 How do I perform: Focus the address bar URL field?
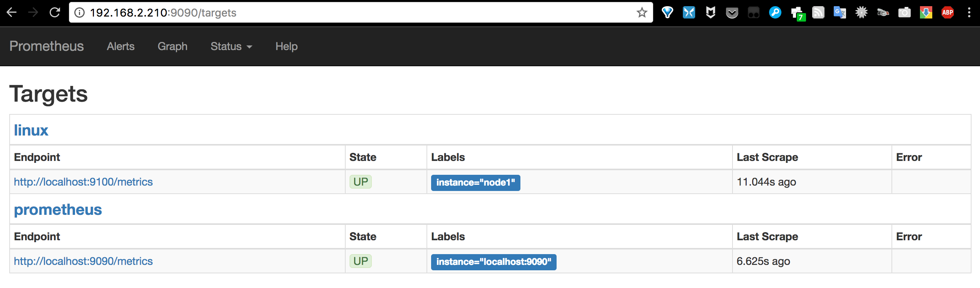(346, 13)
